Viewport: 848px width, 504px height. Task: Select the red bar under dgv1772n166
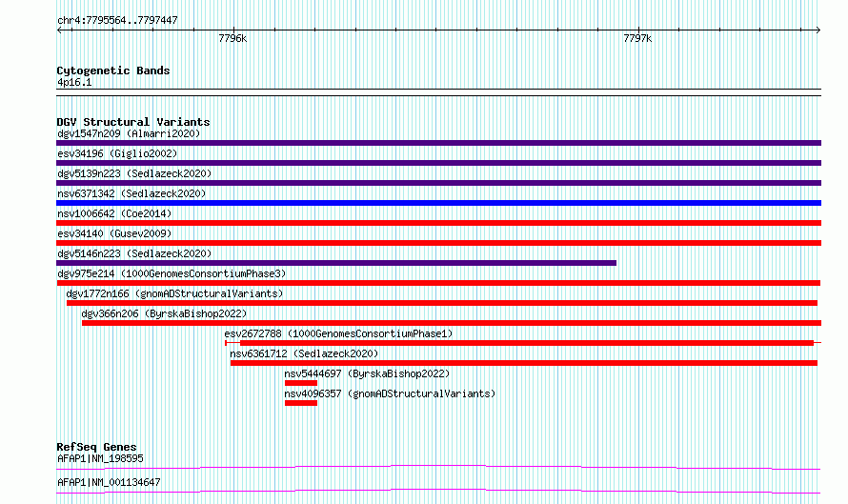pos(442,303)
